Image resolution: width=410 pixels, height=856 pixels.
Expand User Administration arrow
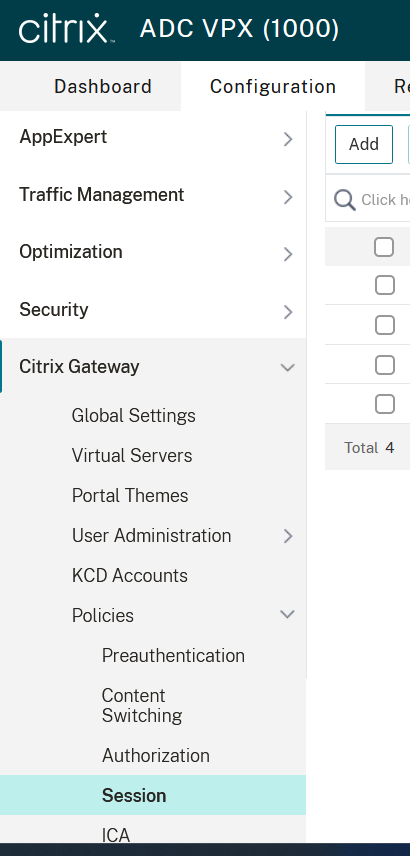coord(288,536)
